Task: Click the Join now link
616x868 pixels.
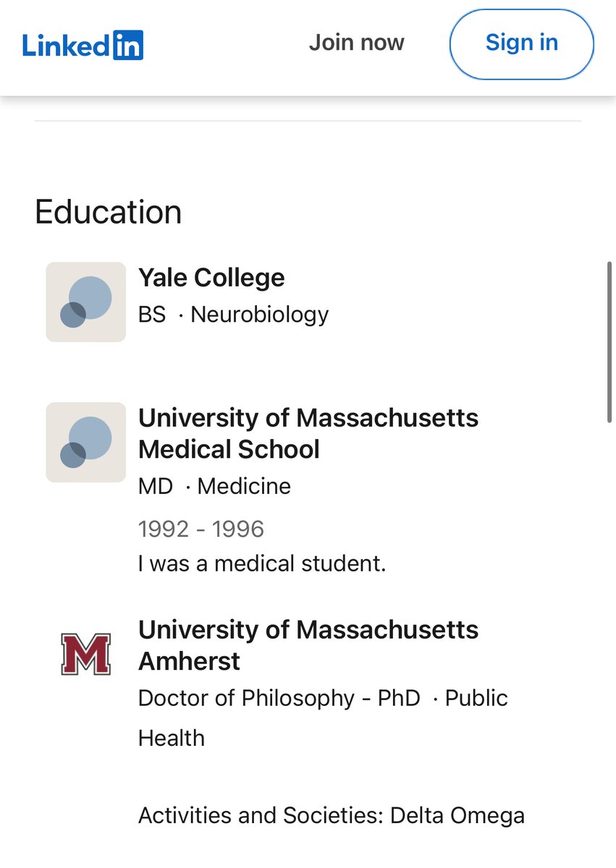Action: (x=356, y=43)
